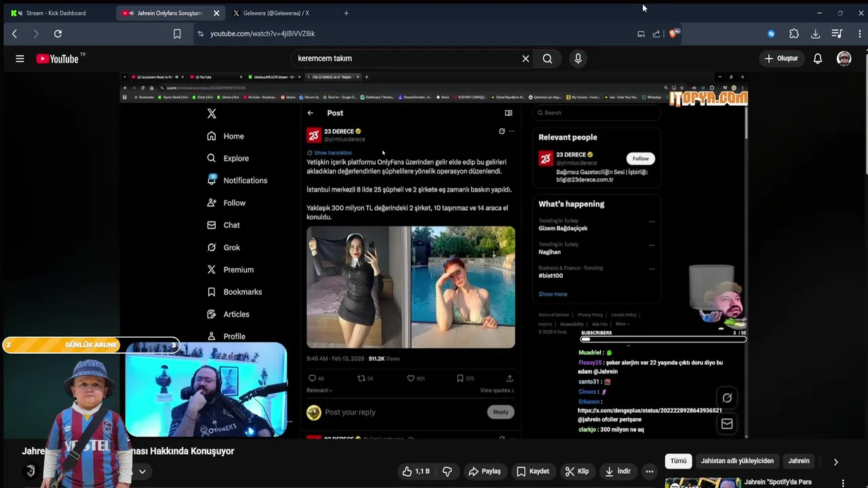Save video with Kaydet button
This screenshot has height=488, width=868.
point(533,471)
